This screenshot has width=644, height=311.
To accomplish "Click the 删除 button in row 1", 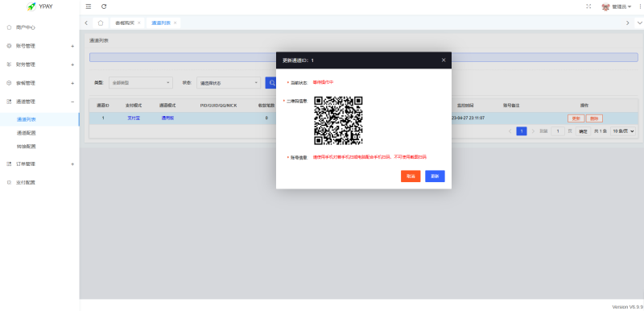I will [594, 118].
